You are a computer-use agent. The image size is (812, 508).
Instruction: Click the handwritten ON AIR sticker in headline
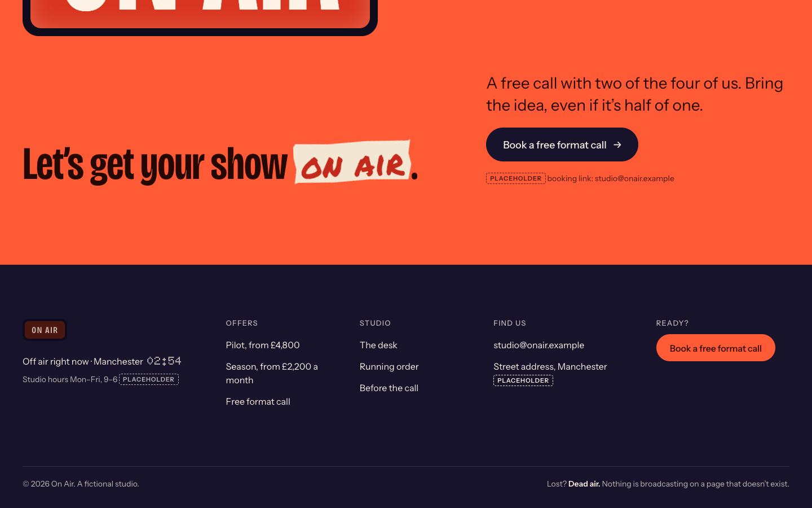coord(352,163)
